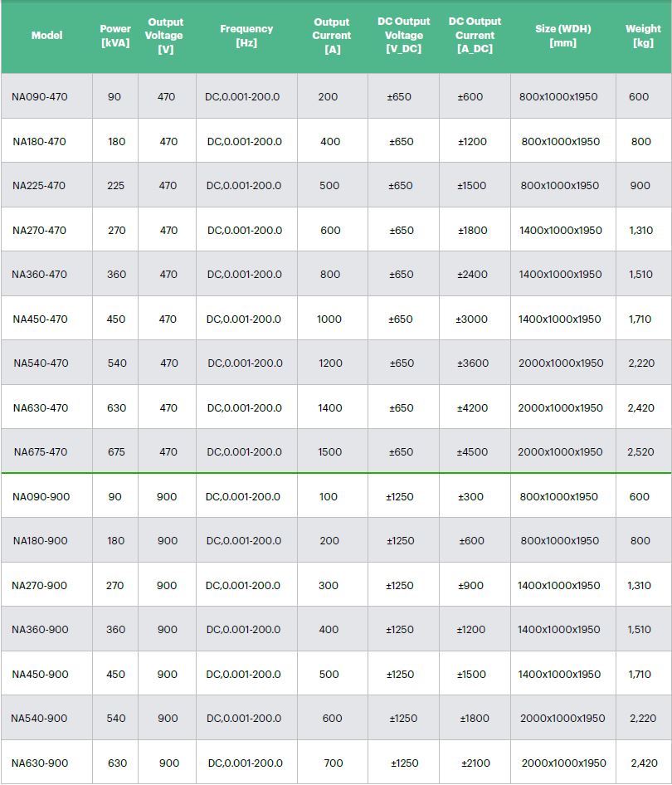Select the NA630-900 model cell

pos(40,763)
